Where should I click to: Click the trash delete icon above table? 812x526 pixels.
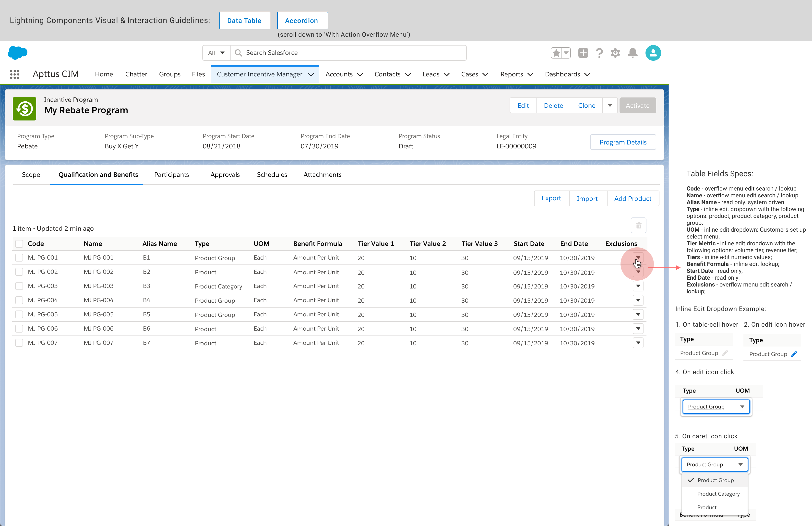point(638,226)
